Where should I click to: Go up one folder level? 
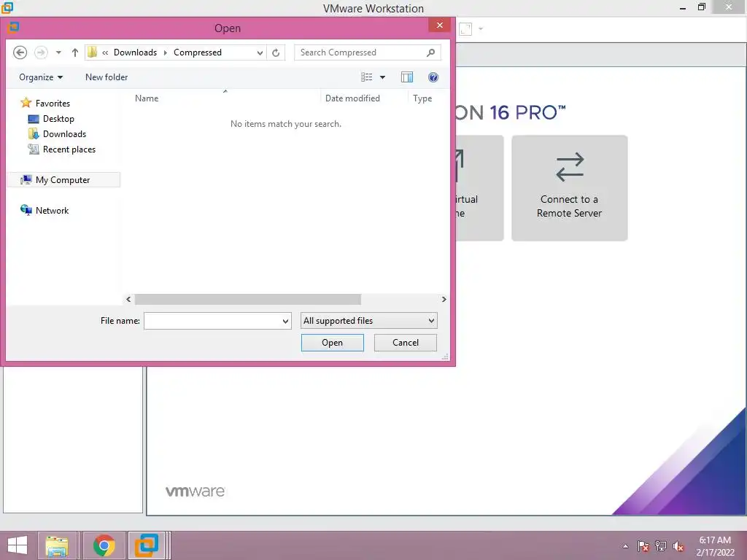[75, 52]
